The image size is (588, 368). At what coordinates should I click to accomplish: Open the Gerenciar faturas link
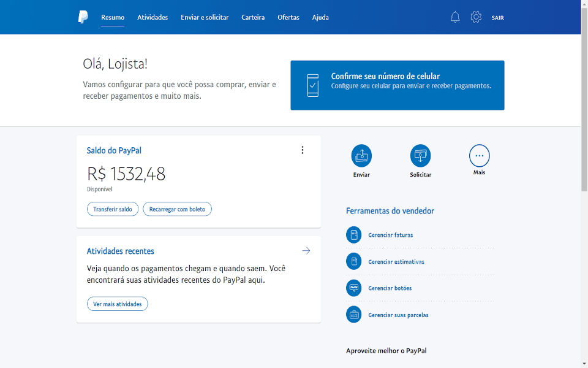click(390, 235)
